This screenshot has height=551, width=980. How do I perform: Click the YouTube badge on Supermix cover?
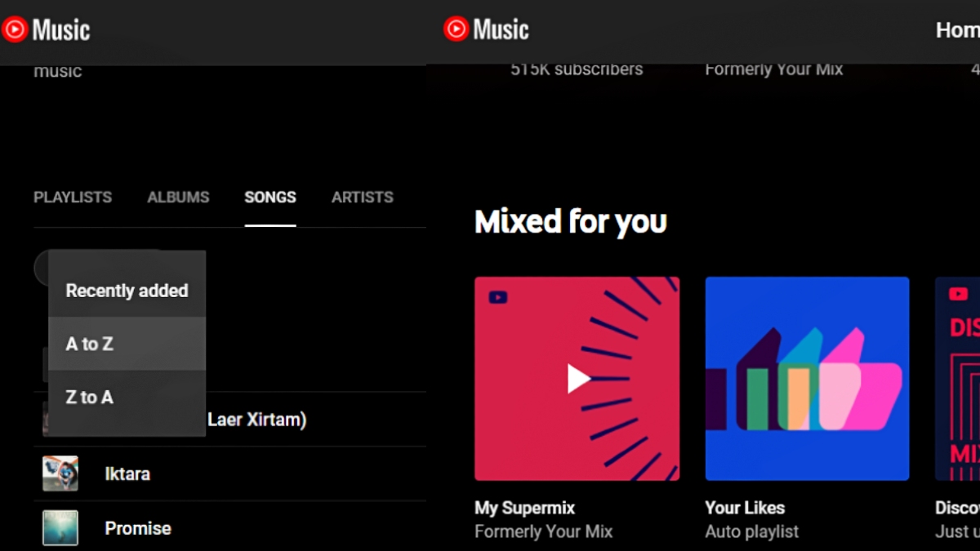(498, 297)
